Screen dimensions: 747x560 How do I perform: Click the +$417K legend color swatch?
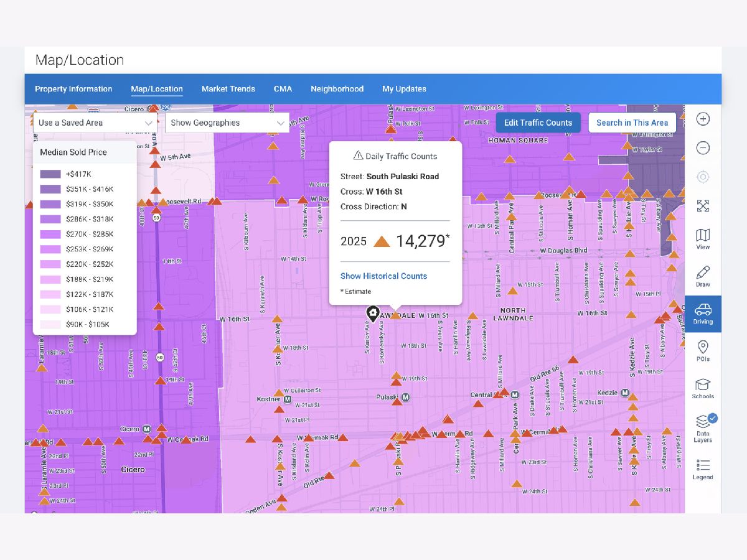[x=50, y=174]
